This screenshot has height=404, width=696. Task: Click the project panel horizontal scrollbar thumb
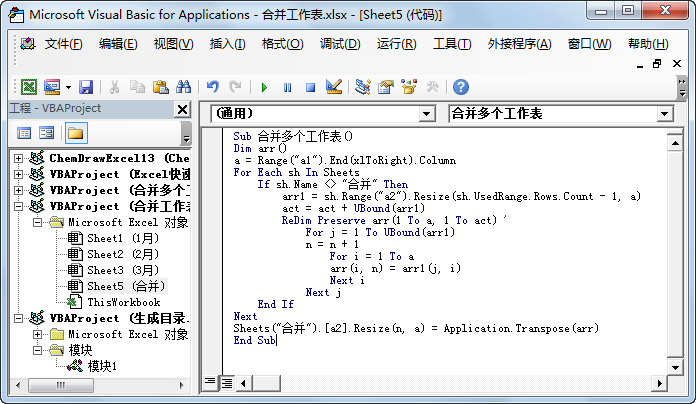pos(61,385)
